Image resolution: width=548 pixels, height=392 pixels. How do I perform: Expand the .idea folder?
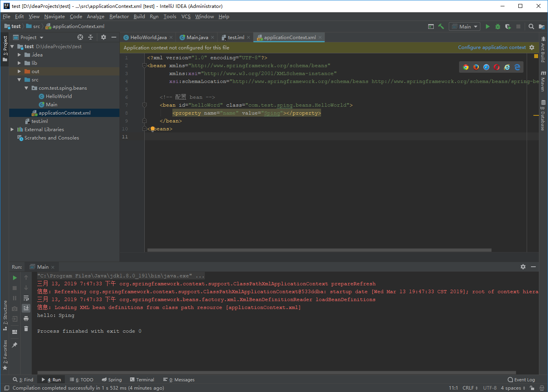[19, 55]
